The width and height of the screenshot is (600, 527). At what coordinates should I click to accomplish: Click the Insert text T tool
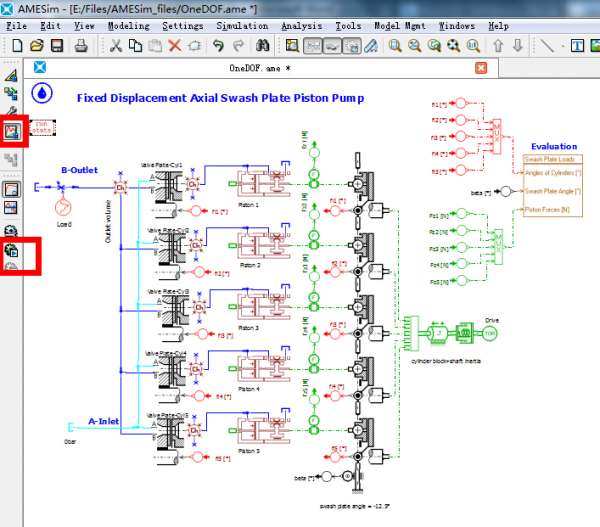578,46
